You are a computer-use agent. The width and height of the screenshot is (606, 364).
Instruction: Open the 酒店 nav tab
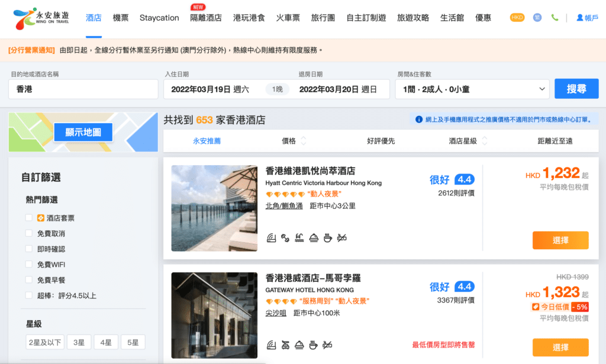pyautogui.click(x=94, y=18)
